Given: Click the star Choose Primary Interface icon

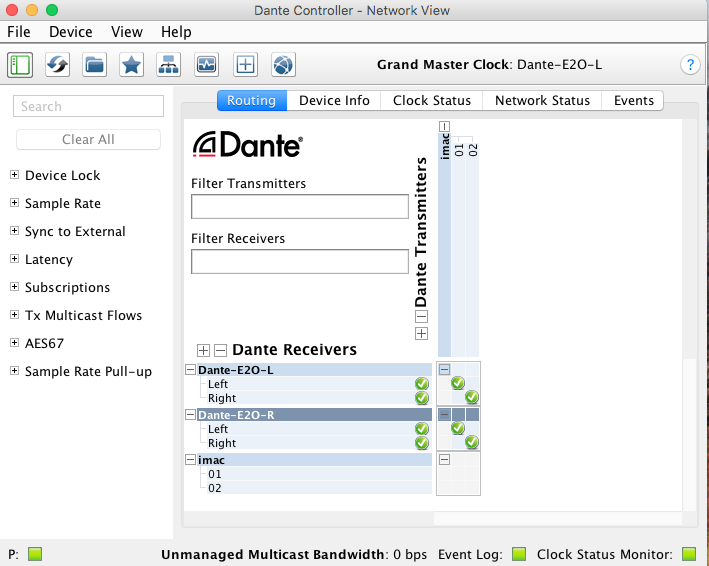Looking at the screenshot, I should coord(132,65).
